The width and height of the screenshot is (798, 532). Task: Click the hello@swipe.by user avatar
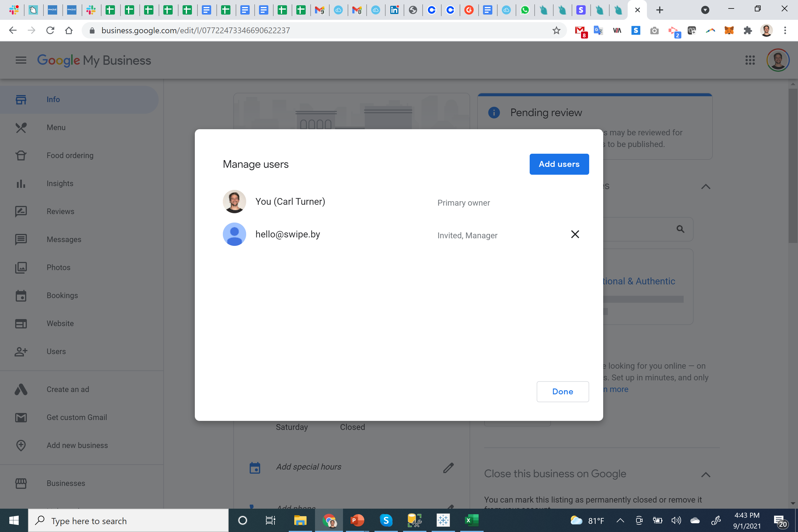tap(234, 234)
